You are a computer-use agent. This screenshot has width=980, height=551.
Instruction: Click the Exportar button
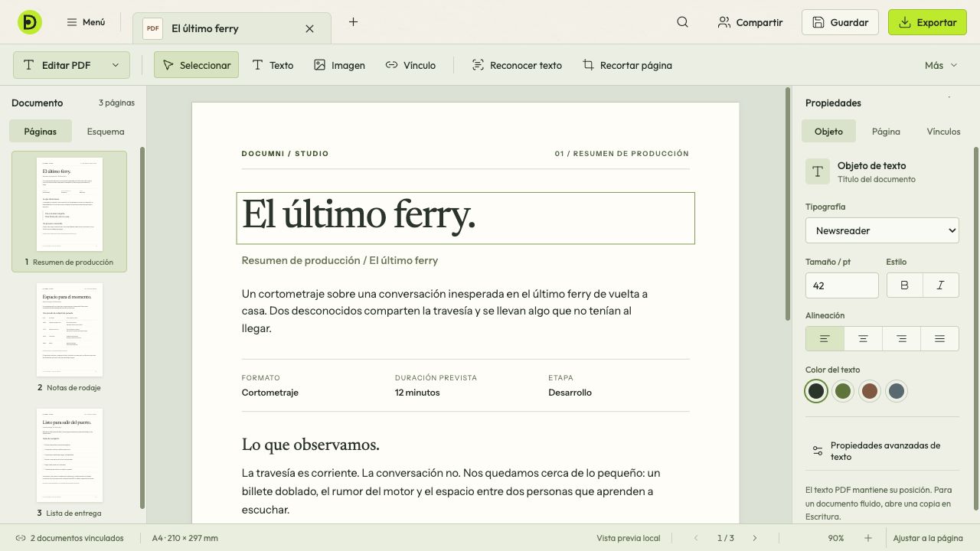point(927,22)
